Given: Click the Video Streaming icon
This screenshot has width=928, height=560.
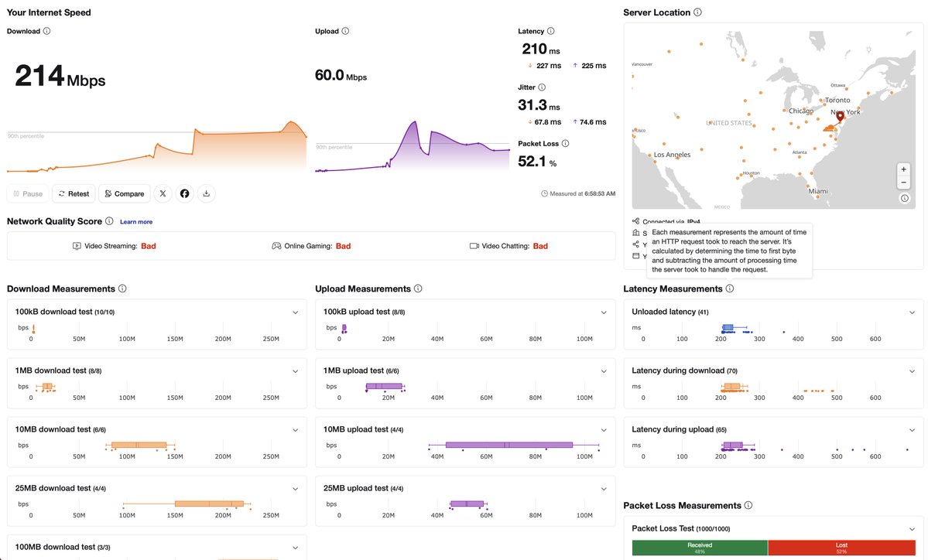Looking at the screenshot, I should (x=77, y=246).
